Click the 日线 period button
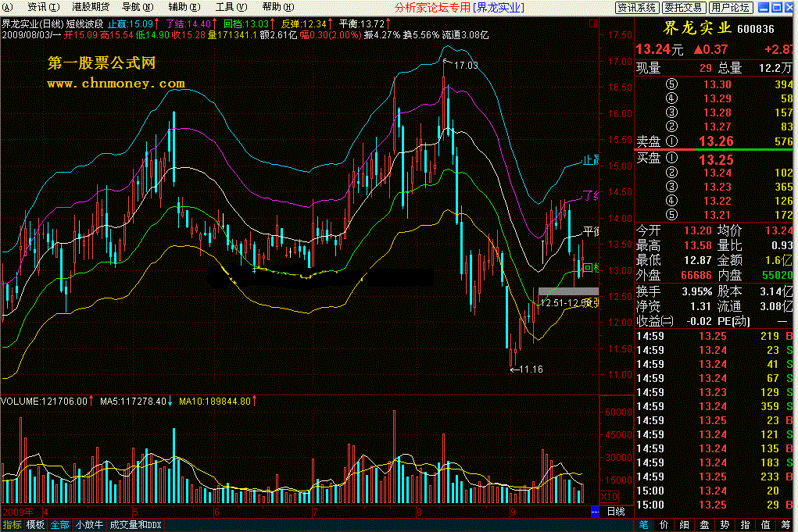The image size is (798, 532). [616, 512]
